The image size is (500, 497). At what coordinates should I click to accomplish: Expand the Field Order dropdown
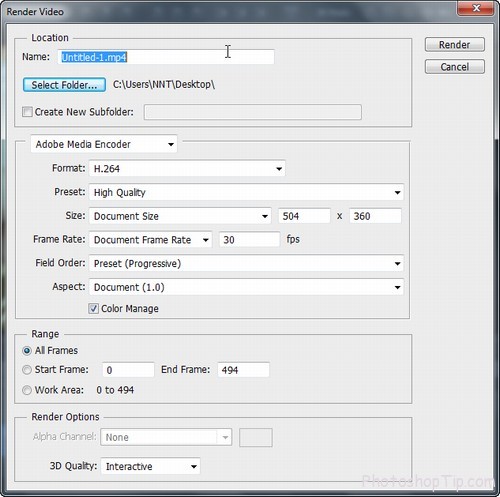coord(246,263)
